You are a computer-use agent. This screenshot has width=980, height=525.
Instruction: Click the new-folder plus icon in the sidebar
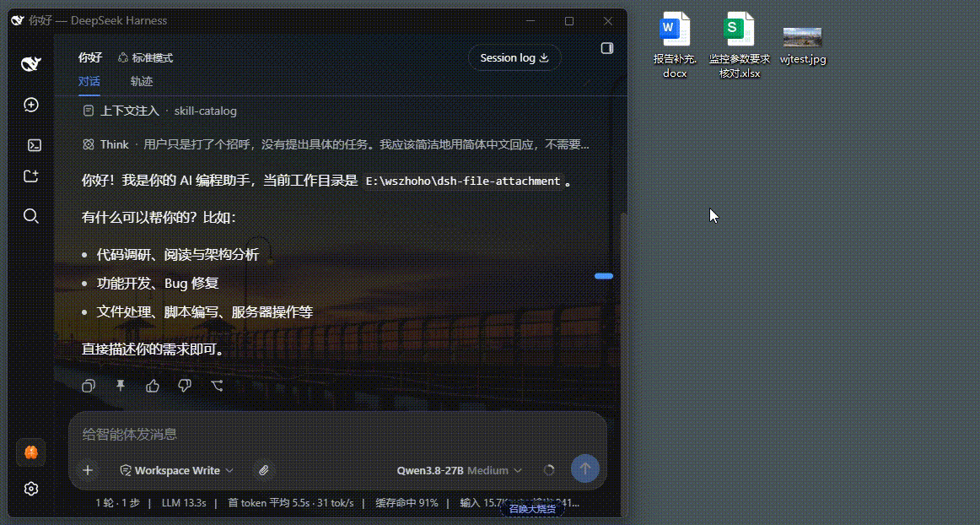point(30,176)
